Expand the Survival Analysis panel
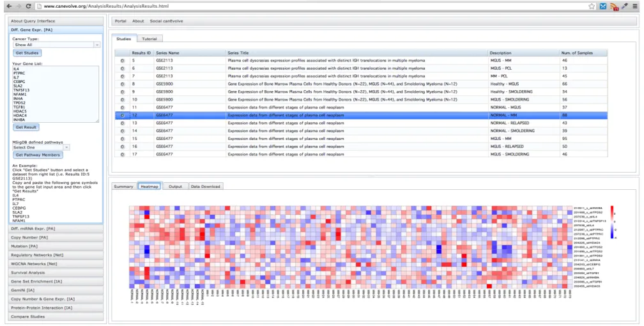The image size is (644, 326). pyautogui.click(x=56, y=272)
